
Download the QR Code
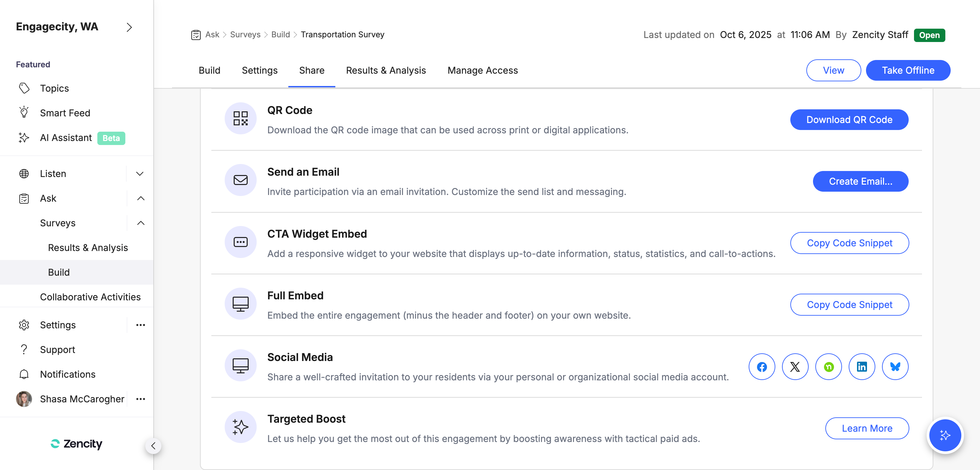[849, 119]
